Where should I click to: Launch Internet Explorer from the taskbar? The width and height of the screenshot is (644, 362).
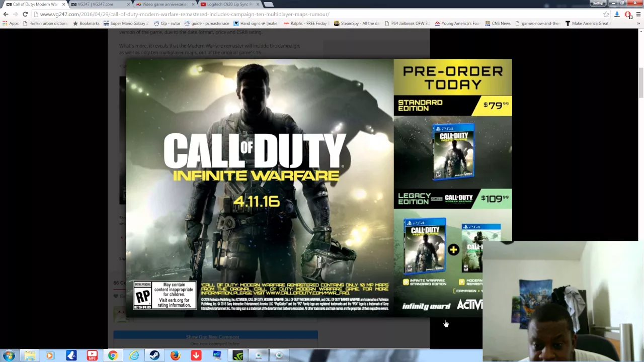[x=134, y=355]
